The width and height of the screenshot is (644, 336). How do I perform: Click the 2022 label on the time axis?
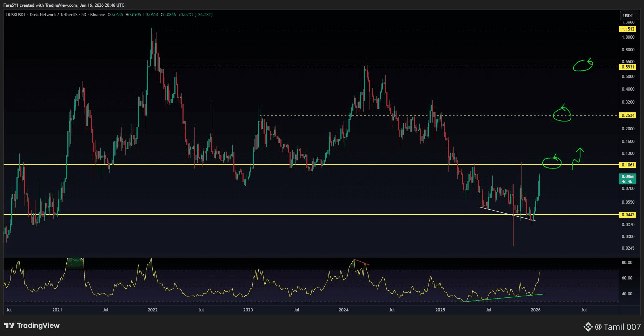pyautogui.click(x=153, y=310)
